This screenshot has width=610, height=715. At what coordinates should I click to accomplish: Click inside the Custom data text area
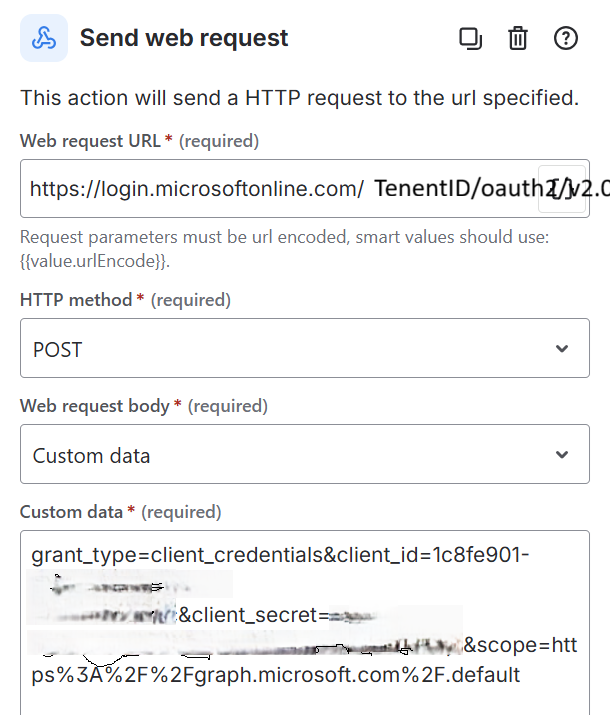pos(300,700)
